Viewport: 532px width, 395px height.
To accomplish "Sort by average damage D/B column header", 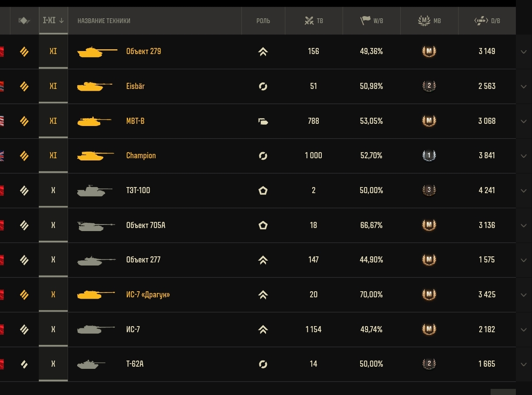I will (x=487, y=20).
